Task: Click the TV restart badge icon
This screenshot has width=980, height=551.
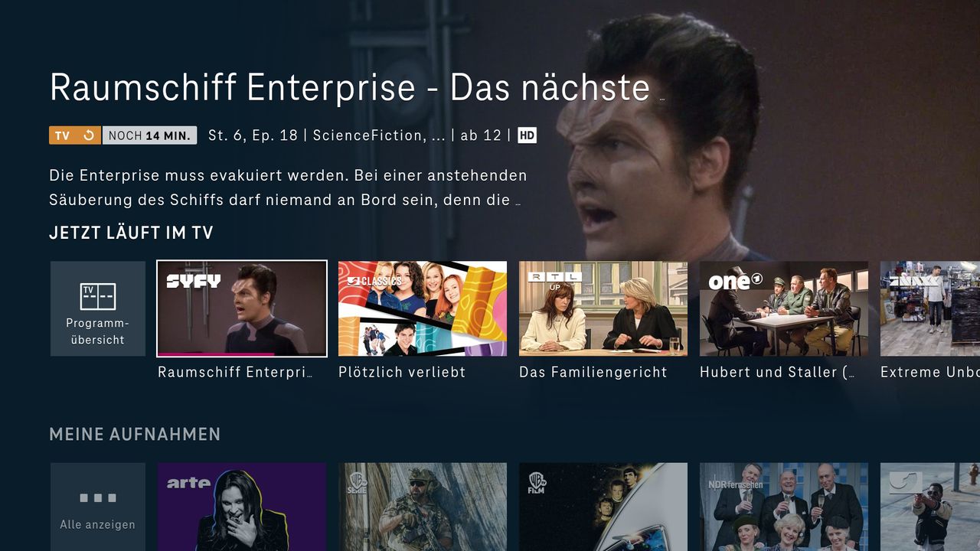Action: [89, 135]
